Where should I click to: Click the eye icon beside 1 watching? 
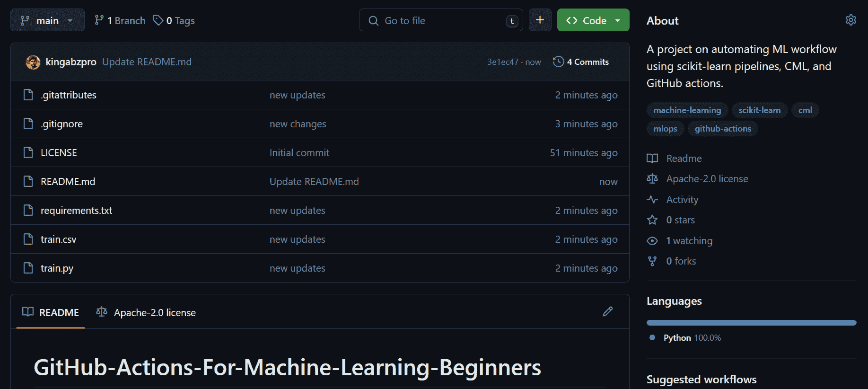(652, 241)
